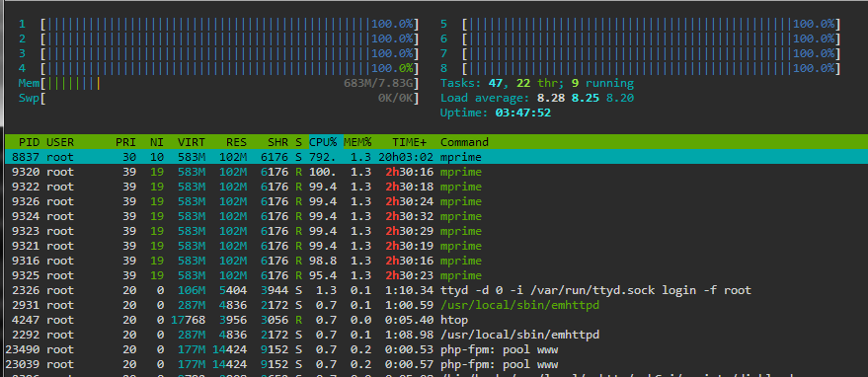This screenshot has width=868, height=377.
Task: Sort by the RES column header
Action: (x=236, y=142)
